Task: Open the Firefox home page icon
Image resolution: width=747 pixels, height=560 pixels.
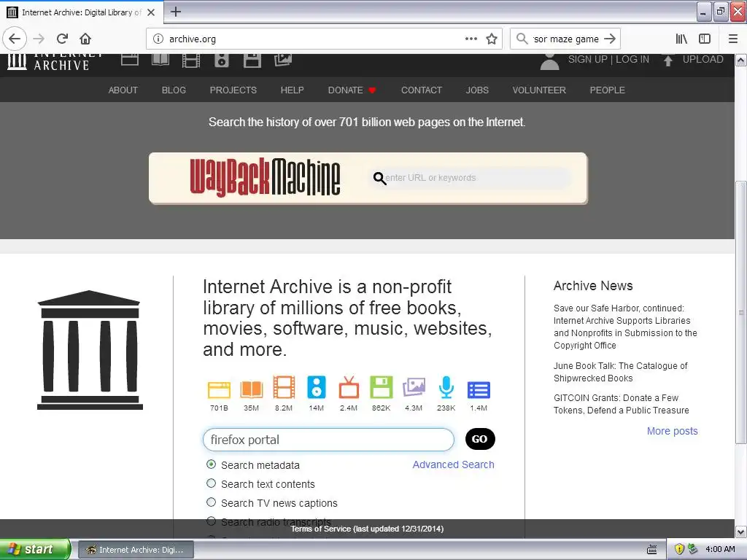Action: pos(85,39)
